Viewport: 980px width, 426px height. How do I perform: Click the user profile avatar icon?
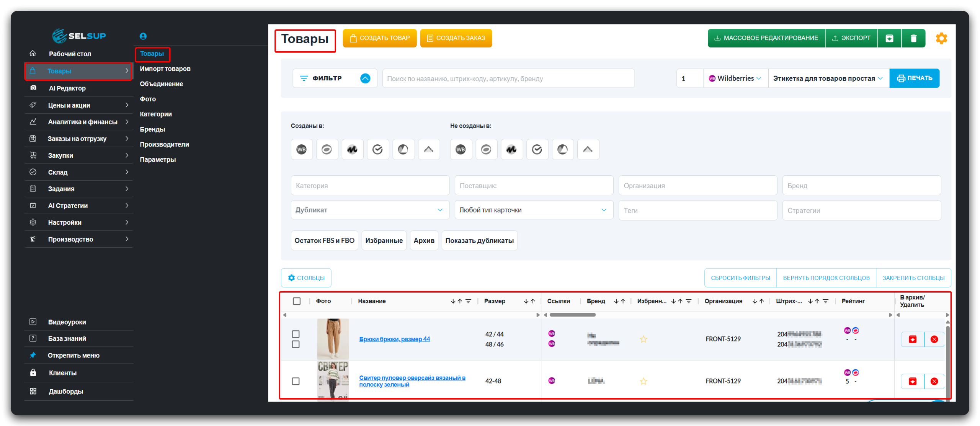pyautogui.click(x=143, y=36)
